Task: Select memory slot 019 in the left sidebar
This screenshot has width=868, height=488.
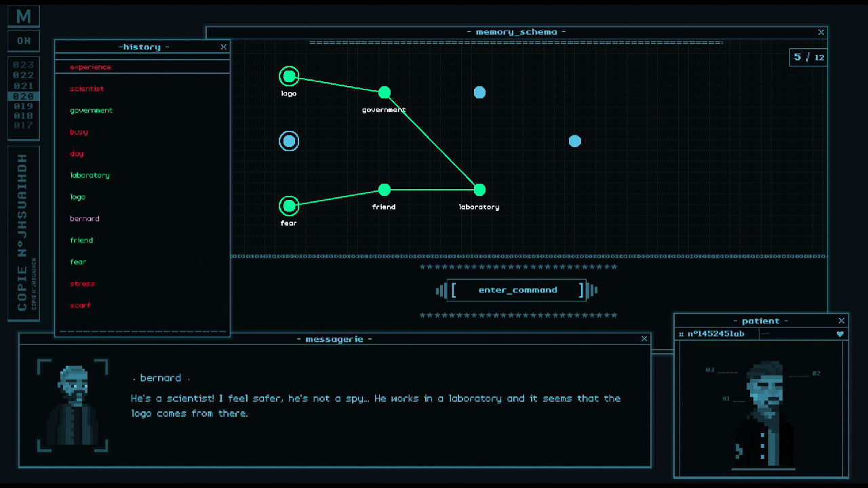Action: (23, 106)
